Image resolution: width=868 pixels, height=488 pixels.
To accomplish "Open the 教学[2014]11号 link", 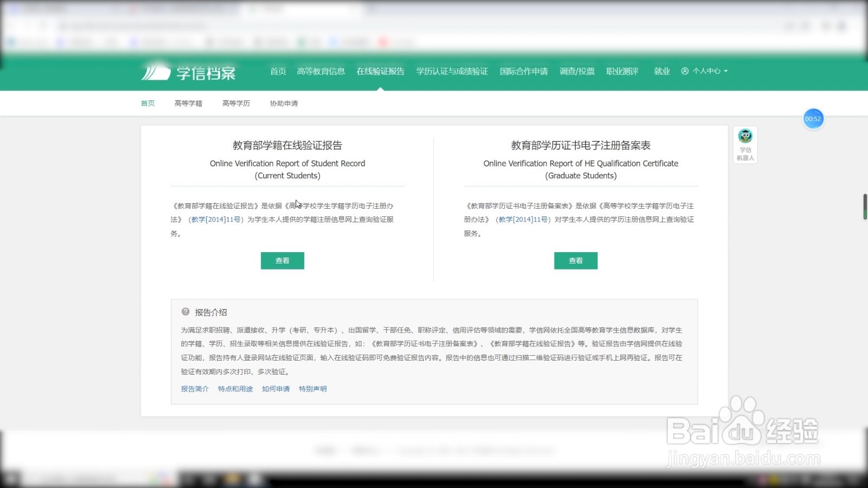I will (215, 220).
